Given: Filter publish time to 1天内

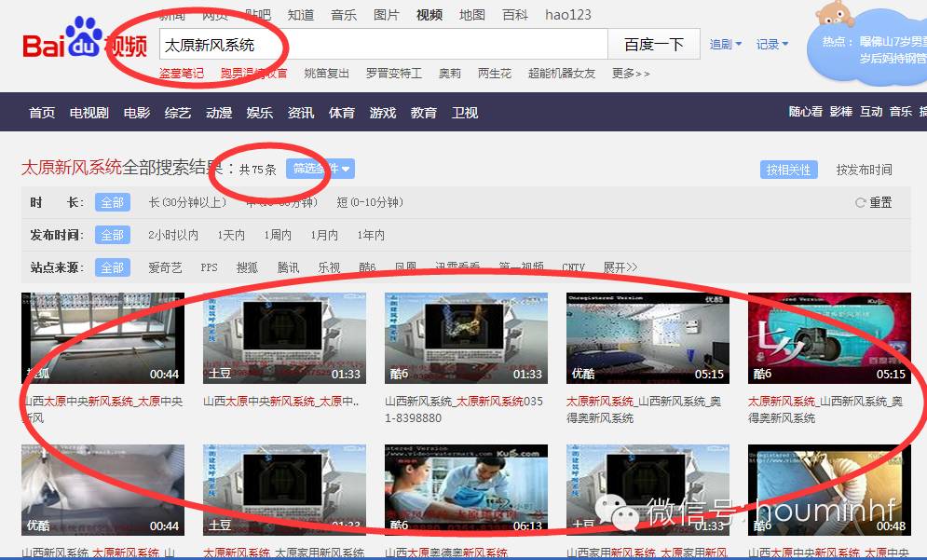Looking at the screenshot, I should click(x=231, y=235).
